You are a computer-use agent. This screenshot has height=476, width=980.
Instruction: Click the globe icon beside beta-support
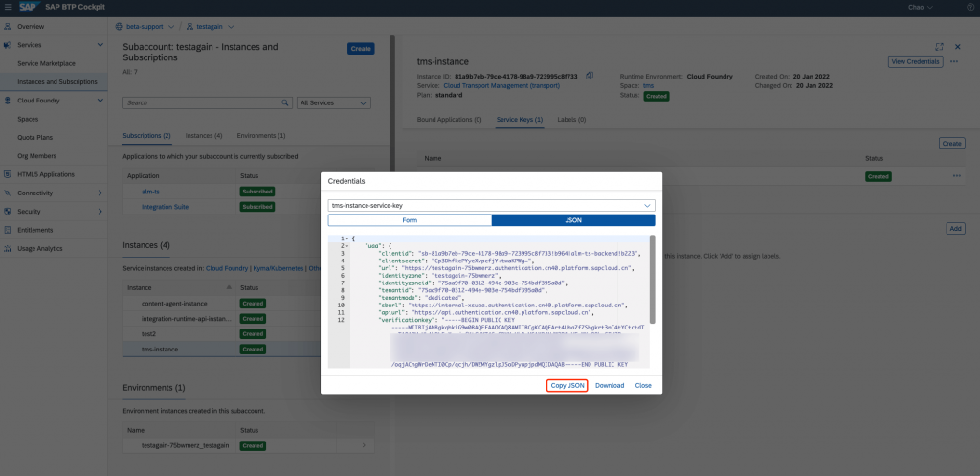coord(119,26)
